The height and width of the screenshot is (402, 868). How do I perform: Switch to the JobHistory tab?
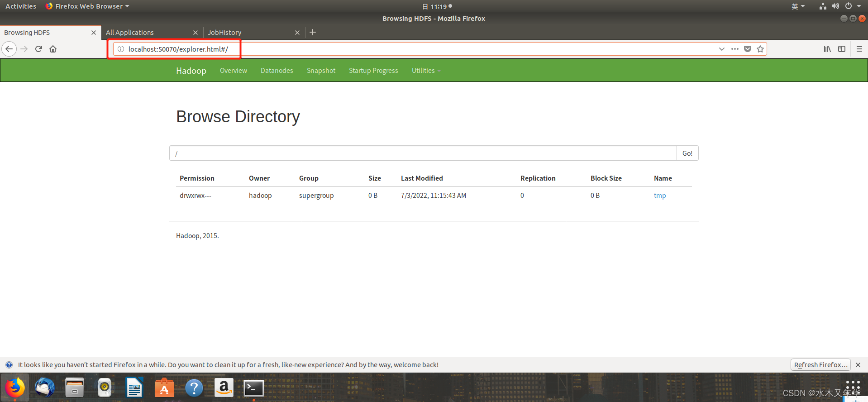tap(254, 33)
